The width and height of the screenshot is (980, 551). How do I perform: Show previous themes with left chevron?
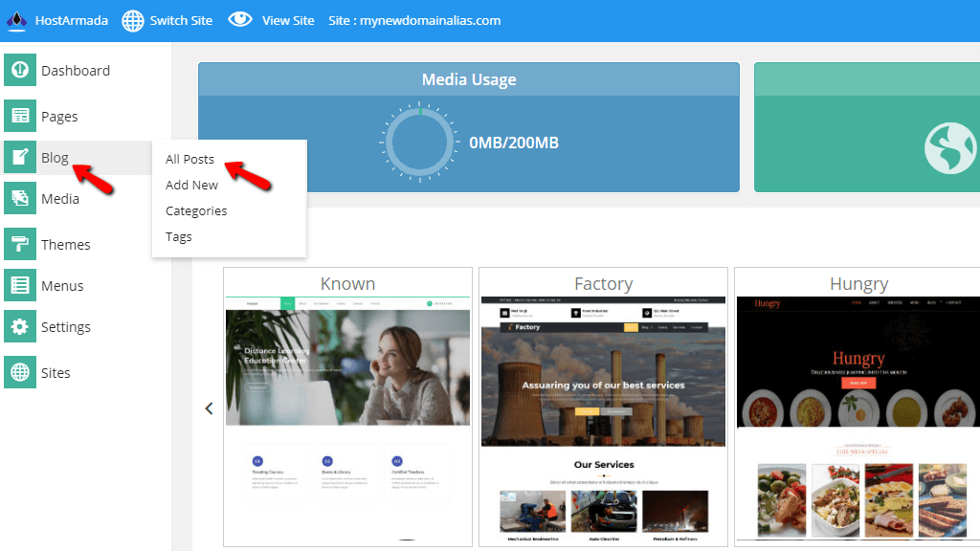point(209,408)
